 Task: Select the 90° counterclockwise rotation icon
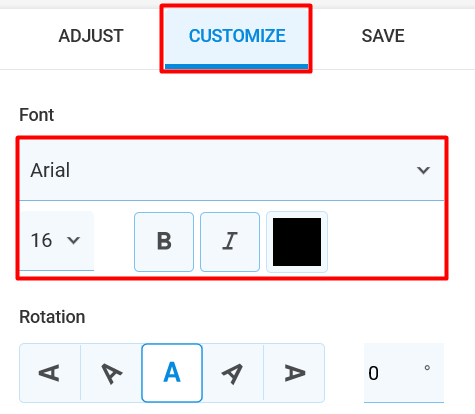pos(50,373)
